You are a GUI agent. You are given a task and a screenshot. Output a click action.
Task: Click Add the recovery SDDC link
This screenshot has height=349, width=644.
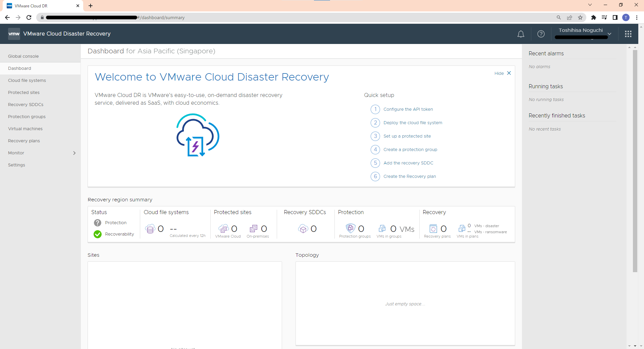[x=408, y=163]
